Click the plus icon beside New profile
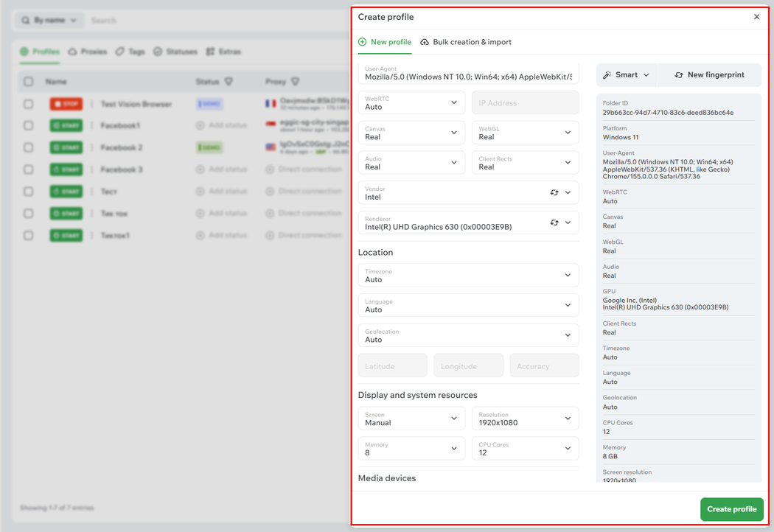 click(363, 42)
